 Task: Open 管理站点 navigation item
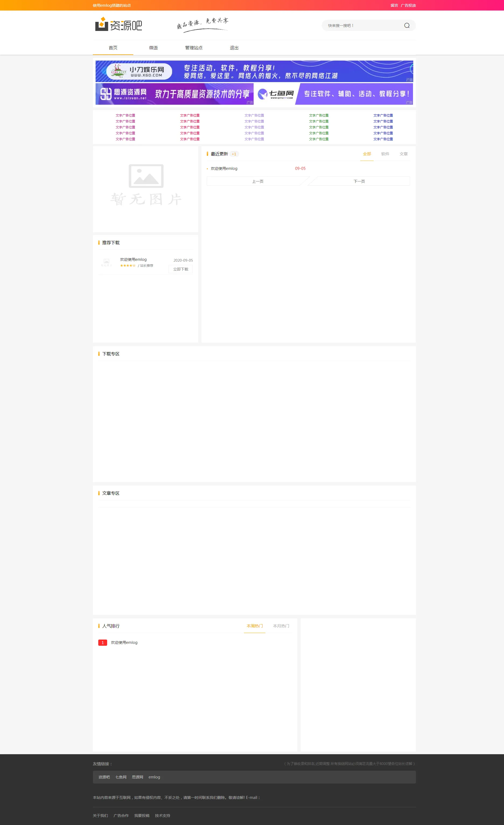point(194,48)
